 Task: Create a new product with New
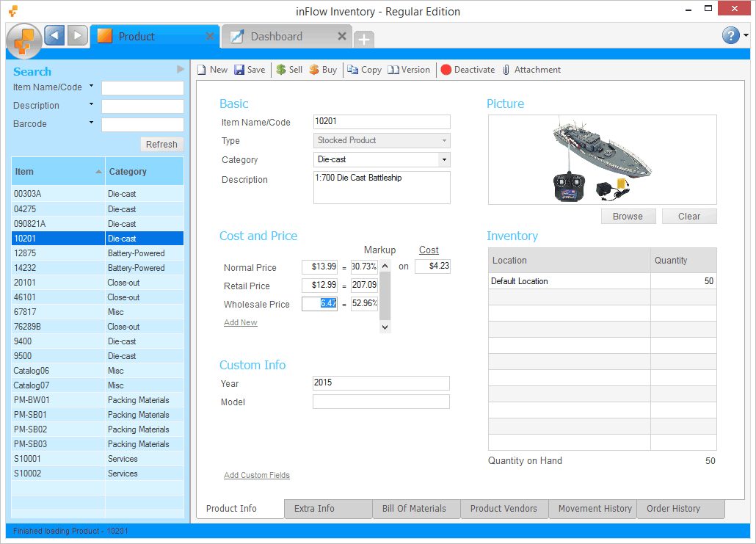click(212, 70)
